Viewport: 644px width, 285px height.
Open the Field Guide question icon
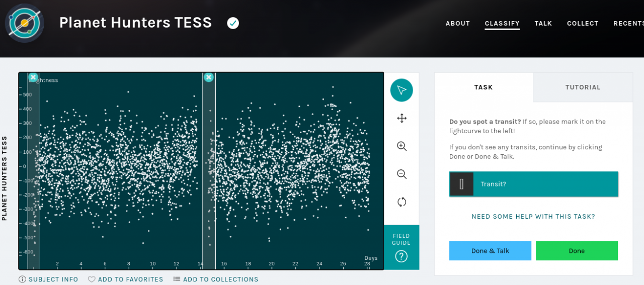(401, 256)
